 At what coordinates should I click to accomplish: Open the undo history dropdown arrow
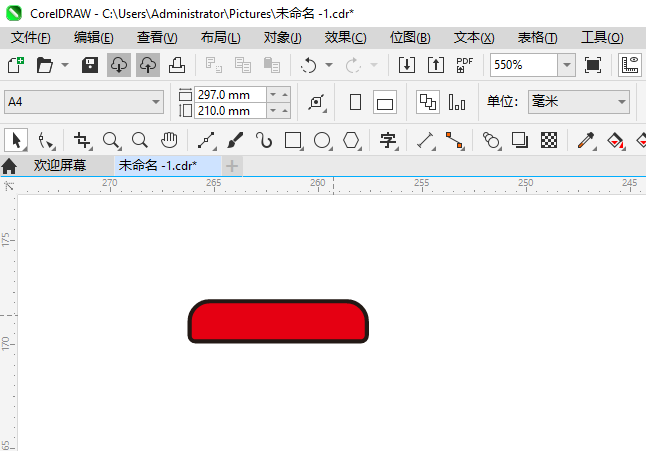click(x=329, y=65)
